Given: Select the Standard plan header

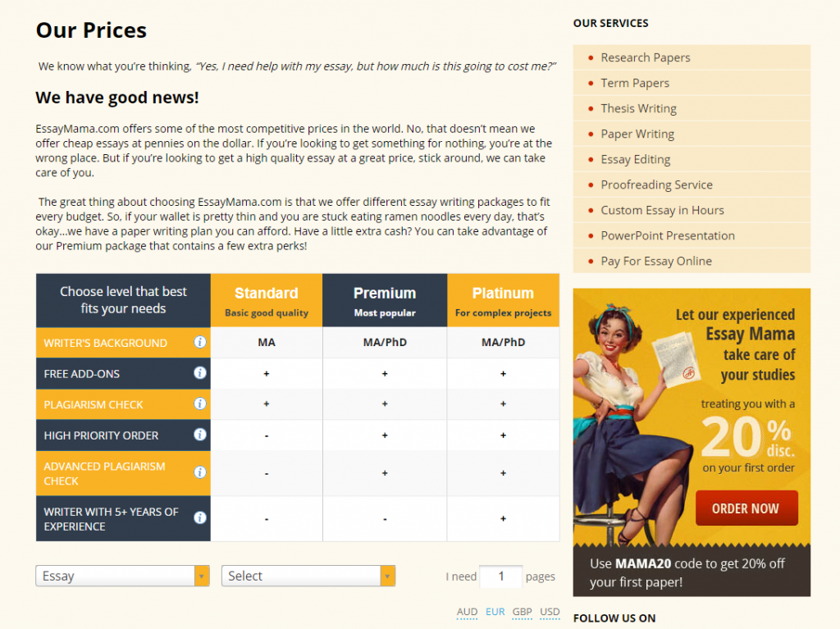Looking at the screenshot, I should coord(267,301).
